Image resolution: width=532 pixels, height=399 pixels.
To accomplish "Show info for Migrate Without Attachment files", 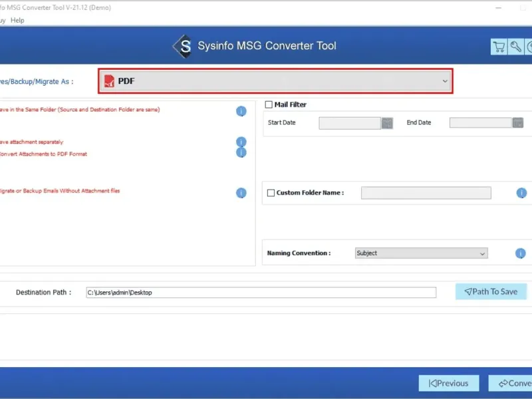I will (241, 193).
